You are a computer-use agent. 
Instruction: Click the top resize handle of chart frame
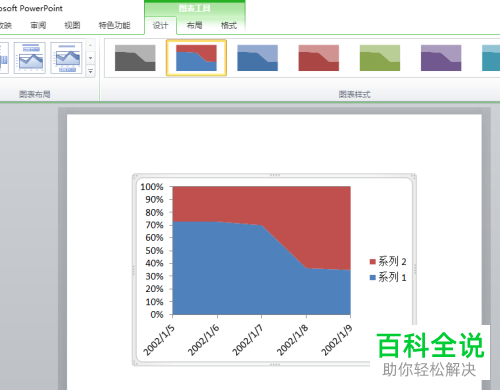click(x=274, y=175)
